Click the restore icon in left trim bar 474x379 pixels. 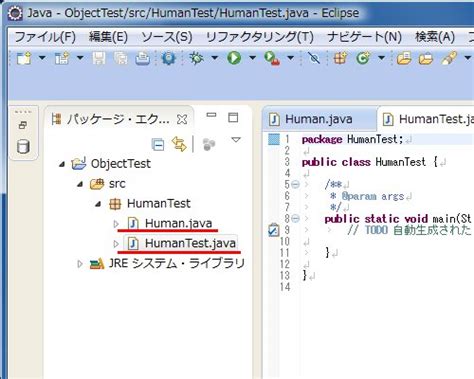pos(23,125)
